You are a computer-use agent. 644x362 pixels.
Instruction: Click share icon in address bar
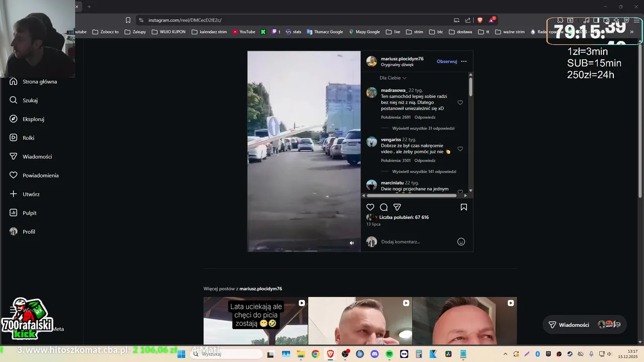pyautogui.click(x=468, y=20)
